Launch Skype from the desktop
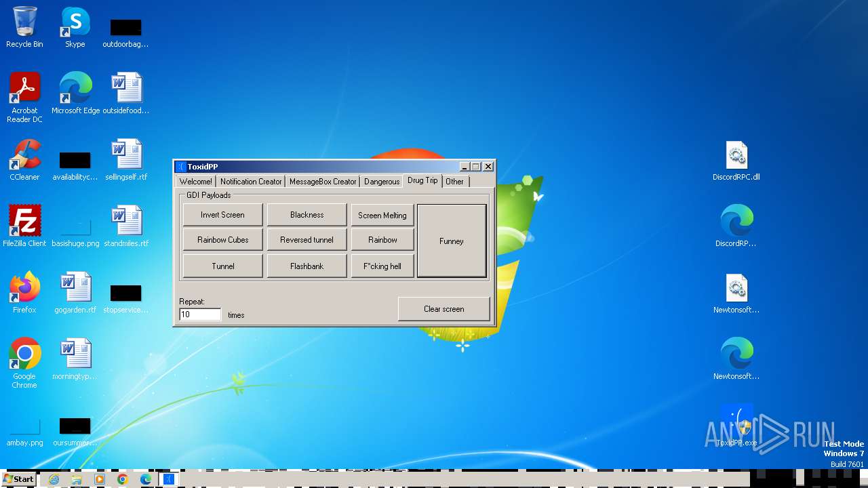 [75, 27]
